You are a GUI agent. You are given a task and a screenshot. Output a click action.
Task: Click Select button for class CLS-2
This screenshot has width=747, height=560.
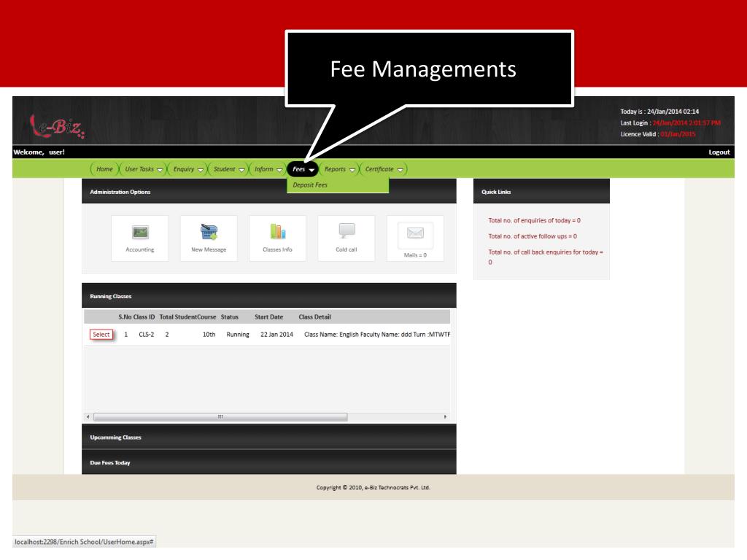pos(101,334)
